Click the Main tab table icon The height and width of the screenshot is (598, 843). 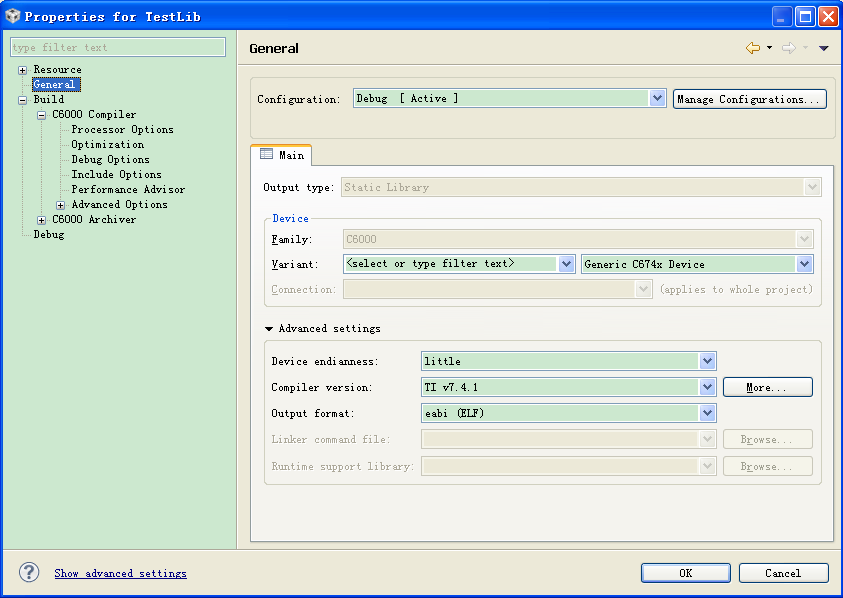pos(266,154)
